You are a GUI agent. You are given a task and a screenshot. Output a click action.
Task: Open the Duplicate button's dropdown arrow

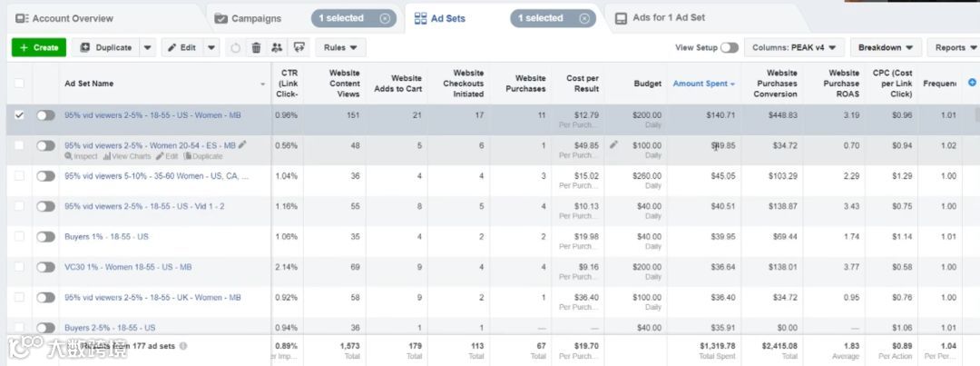coord(148,47)
